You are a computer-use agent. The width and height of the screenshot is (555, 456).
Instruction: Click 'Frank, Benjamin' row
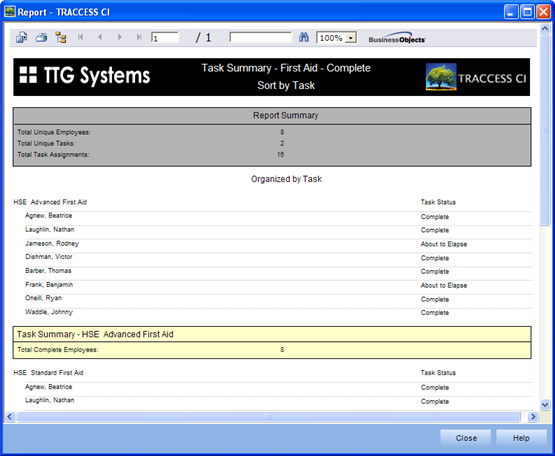[49, 285]
